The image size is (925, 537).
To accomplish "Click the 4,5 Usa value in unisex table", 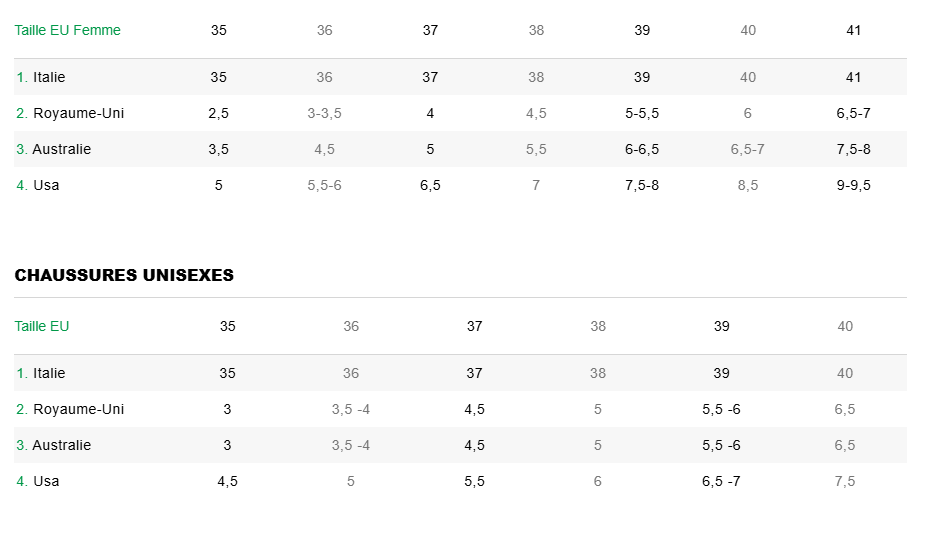I will [227, 481].
